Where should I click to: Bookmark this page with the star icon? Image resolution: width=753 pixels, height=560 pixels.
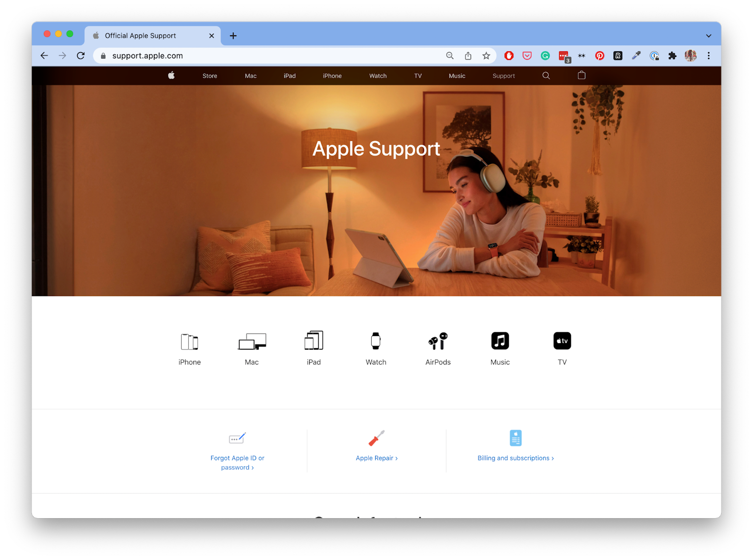tap(486, 56)
